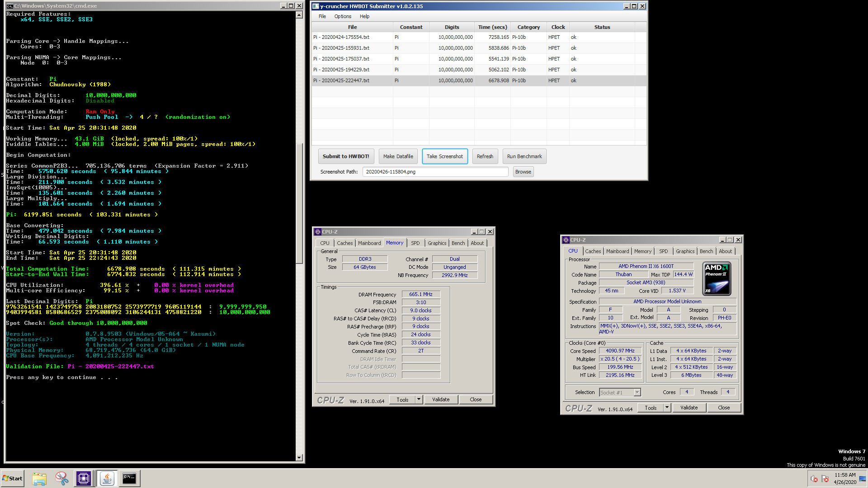Open Tools in Memory CPU-Z window
This screenshot has width=868, height=488.
[402, 400]
